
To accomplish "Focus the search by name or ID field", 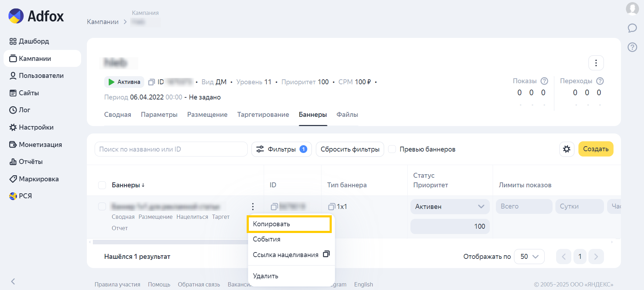I will click(171, 149).
